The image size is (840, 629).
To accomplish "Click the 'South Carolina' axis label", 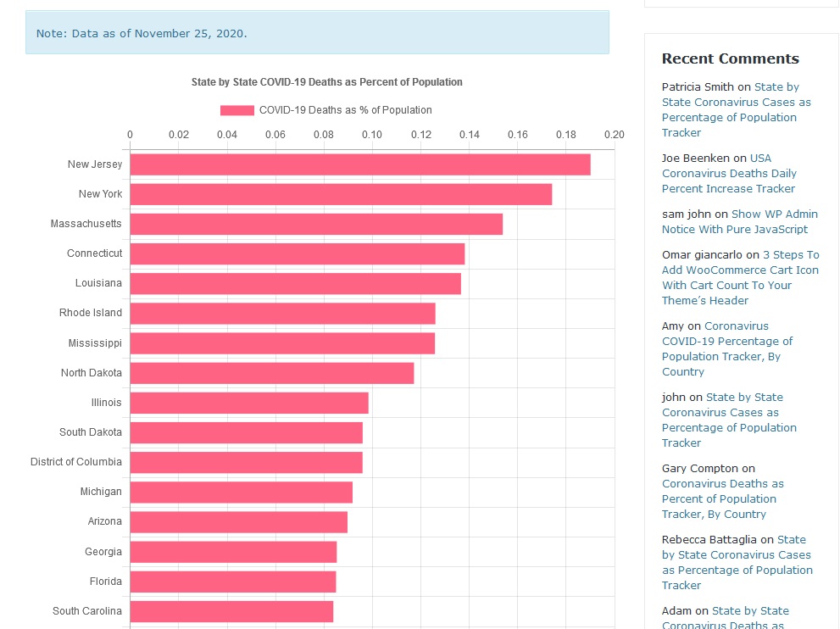I will (x=87, y=611).
